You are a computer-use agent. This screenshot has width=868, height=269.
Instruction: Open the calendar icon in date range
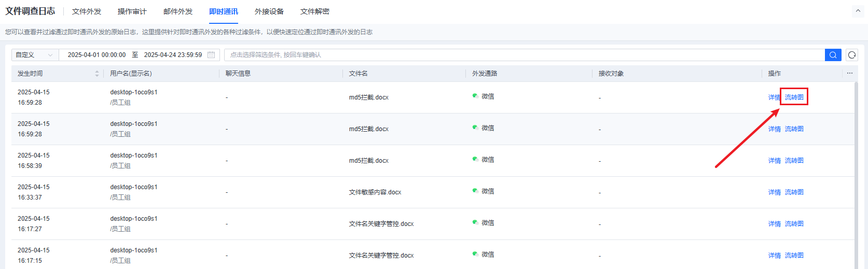point(211,55)
